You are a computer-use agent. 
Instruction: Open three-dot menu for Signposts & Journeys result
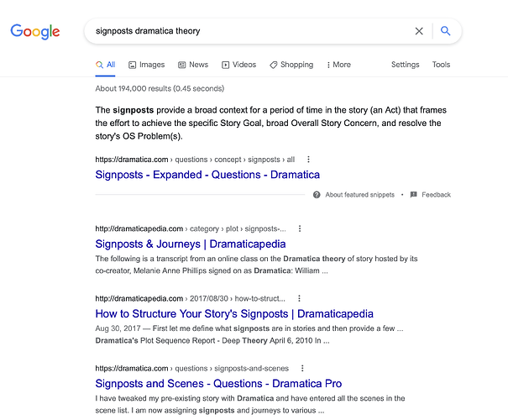(x=300, y=228)
